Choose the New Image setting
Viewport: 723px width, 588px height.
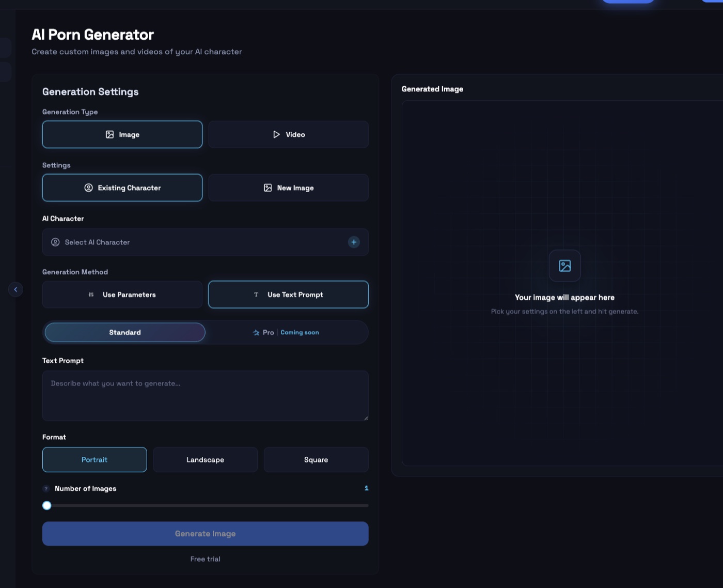pos(288,188)
